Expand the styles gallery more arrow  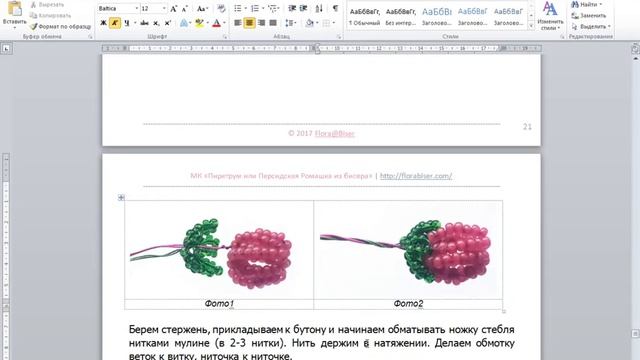[x=531, y=26]
